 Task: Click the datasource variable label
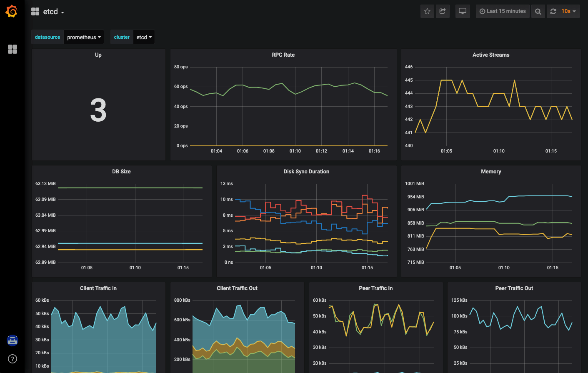coord(47,37)
